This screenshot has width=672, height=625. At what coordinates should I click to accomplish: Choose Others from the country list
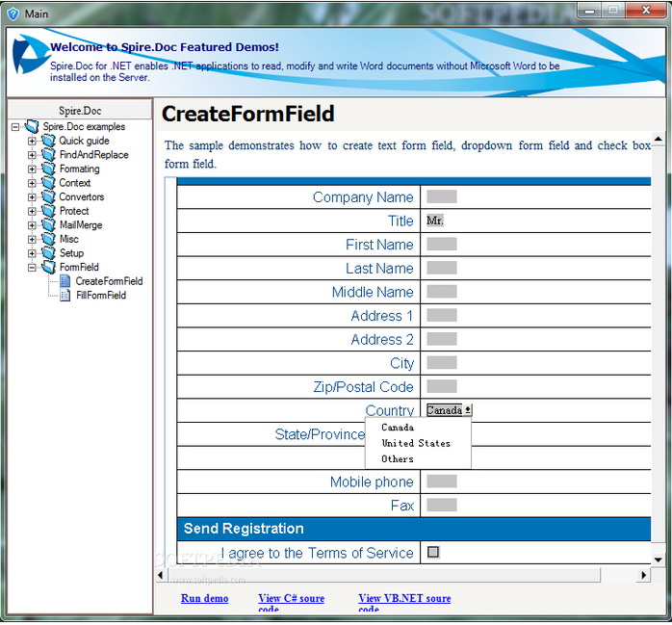coord(398,459)
